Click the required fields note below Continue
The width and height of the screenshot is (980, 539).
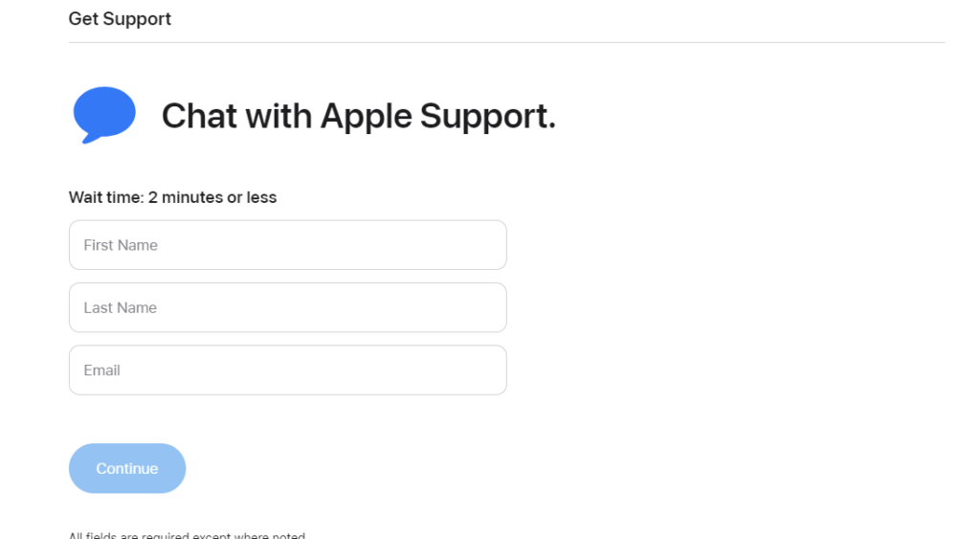pos(187,535)
